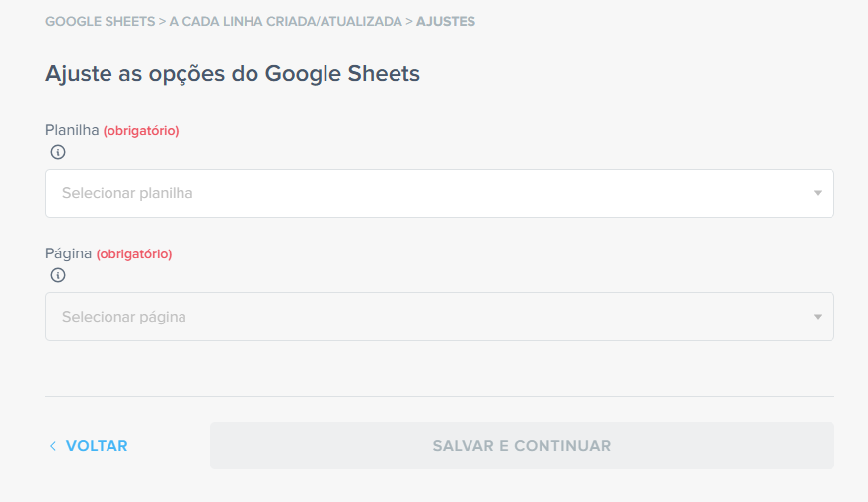Click the red obrigatório text next to Planilha
The image size is (868, 502).
point(141,130)
